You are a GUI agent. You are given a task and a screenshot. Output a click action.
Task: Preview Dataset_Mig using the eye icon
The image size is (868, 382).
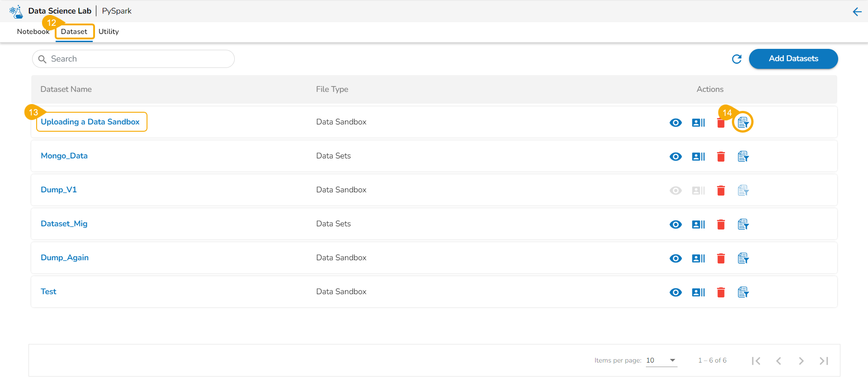(675, 224)
